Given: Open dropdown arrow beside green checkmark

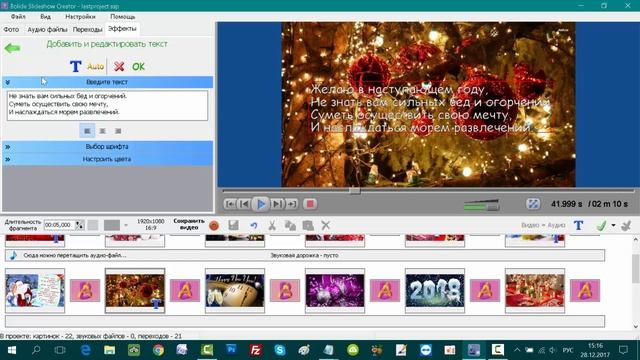Looking at the screenshot, I should (x=613, y=225).
